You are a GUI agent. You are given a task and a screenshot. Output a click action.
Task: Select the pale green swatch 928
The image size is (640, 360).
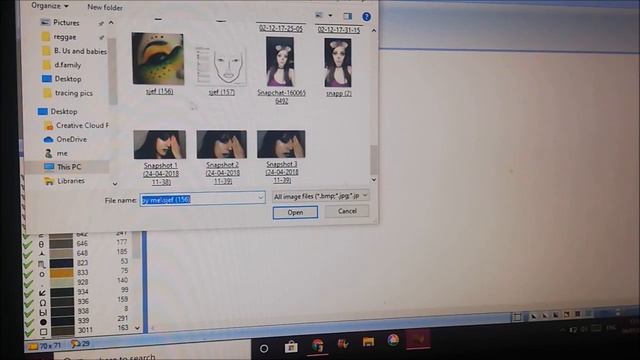point(62,282)
